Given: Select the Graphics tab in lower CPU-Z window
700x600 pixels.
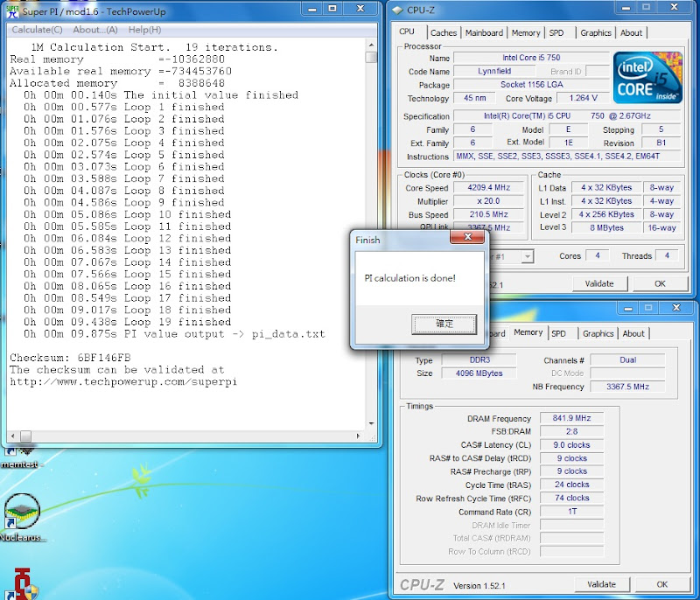Looking at the screenshot, I should tap(598, 334).
